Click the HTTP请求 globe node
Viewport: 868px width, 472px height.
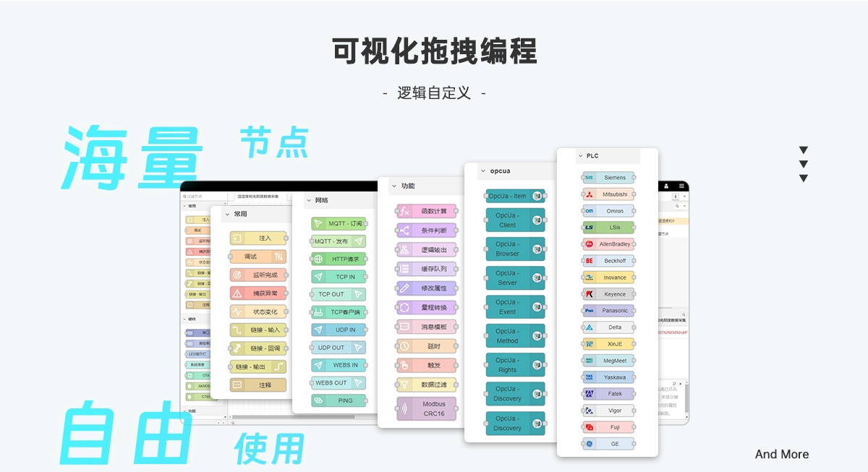coord(339,259)
